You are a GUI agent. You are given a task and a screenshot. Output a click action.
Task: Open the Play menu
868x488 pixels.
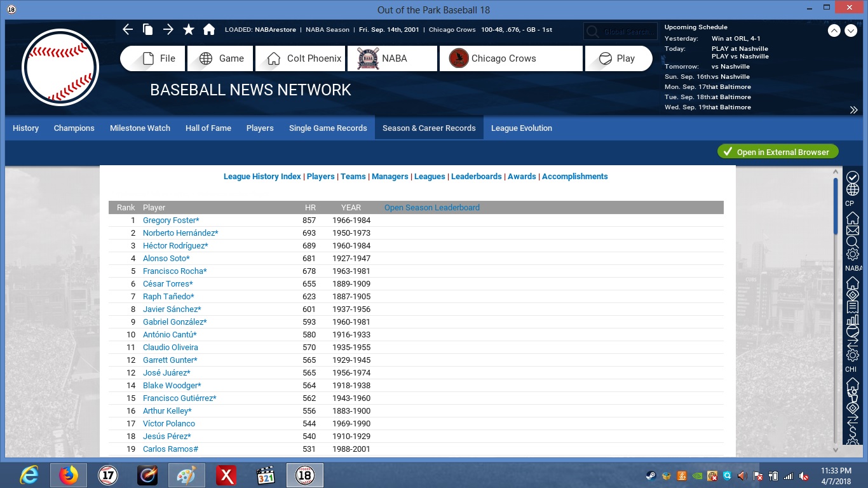pyautogui.click(x=618, y=58)
